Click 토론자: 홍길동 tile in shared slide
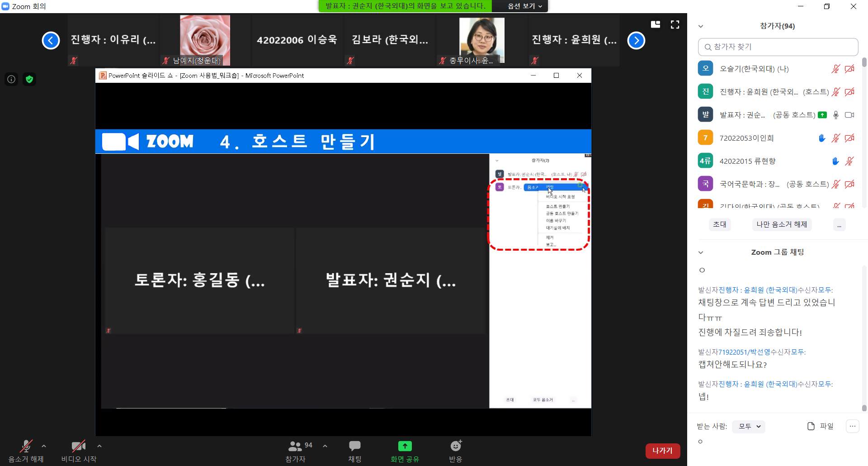 [200, 281]
